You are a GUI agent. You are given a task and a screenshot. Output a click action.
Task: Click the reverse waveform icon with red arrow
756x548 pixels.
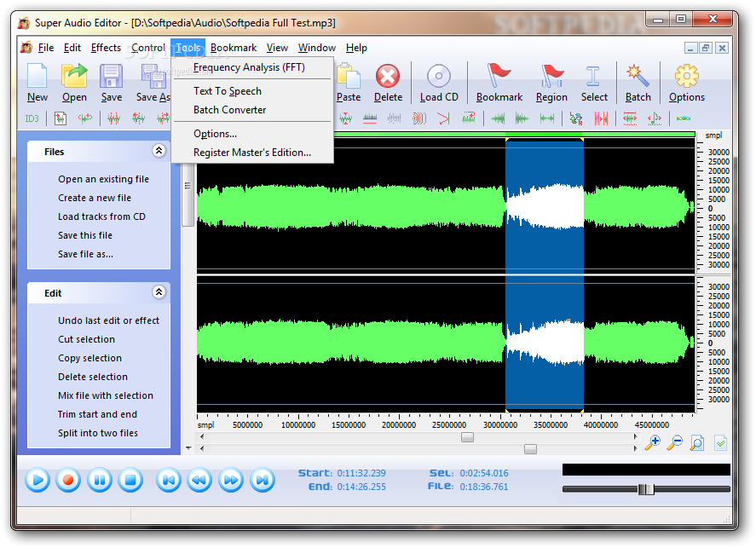point(469,118)
